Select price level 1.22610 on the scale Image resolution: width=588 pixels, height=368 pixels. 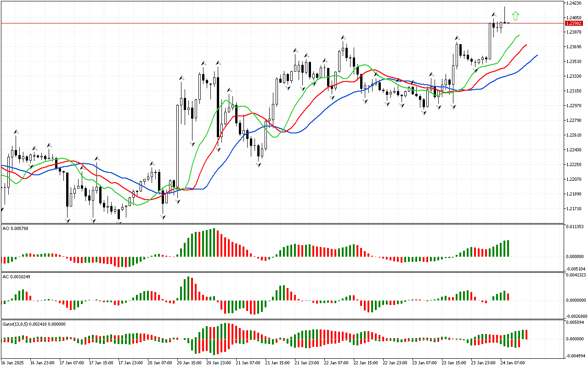point(573,135)
